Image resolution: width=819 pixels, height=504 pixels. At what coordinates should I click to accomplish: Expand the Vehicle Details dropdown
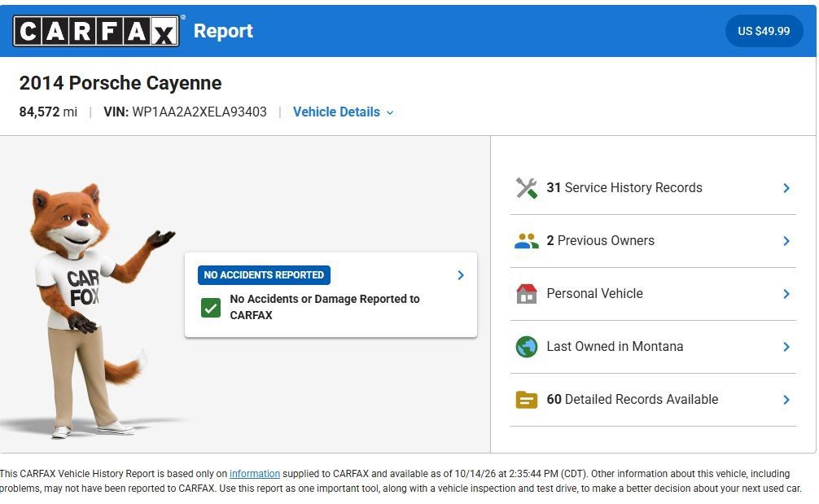click(x=344, y=112)
